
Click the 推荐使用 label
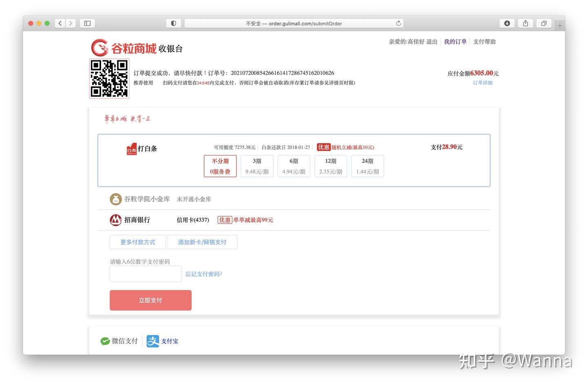[x=143, y=83]
